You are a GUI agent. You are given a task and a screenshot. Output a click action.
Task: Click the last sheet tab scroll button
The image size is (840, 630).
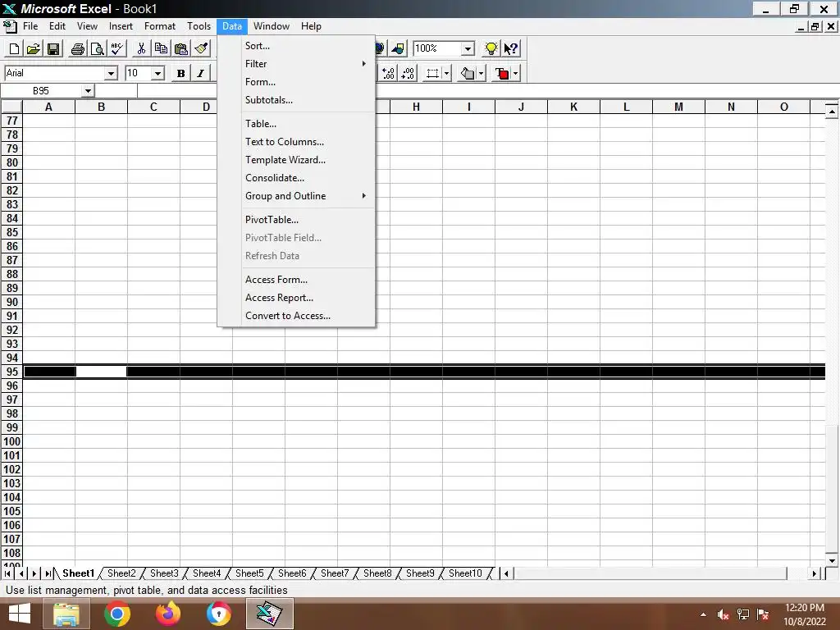pyautogui.click(x=48, y=573)
